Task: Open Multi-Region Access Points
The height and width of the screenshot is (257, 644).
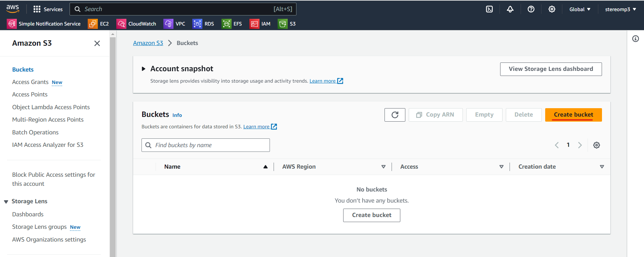Action: point(48,120)
